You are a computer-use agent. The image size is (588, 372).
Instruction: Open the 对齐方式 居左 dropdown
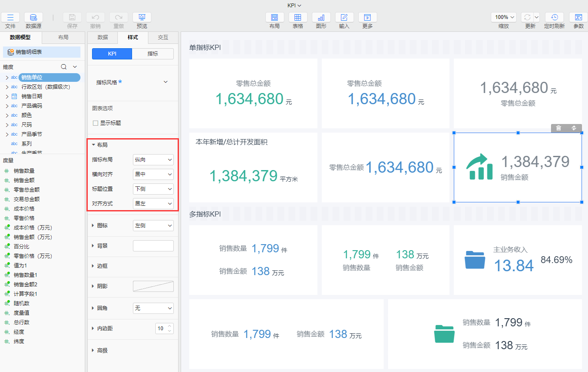153,203
